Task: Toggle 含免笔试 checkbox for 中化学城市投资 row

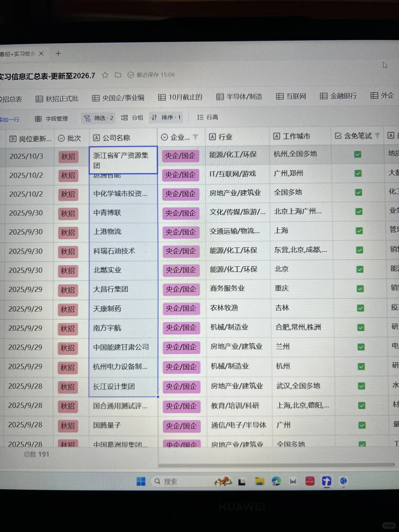Action: click(358, 192)
